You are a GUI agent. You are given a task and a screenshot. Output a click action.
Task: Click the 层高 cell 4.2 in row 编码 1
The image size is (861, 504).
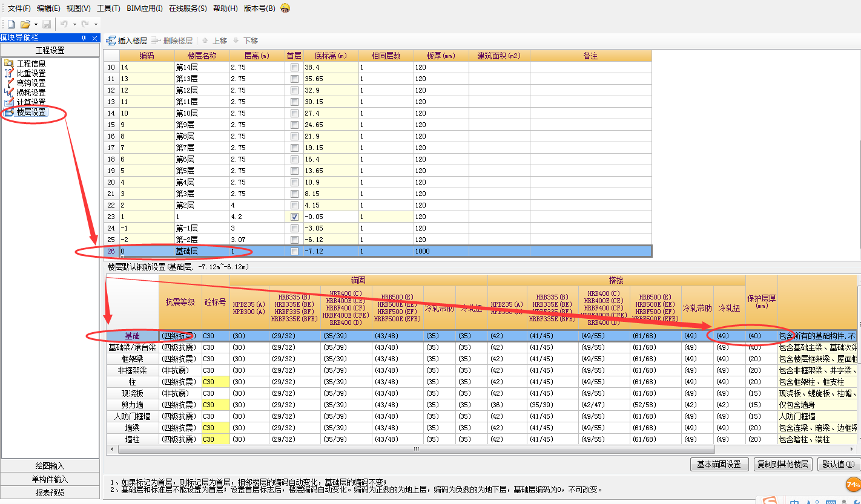(257, 217)
